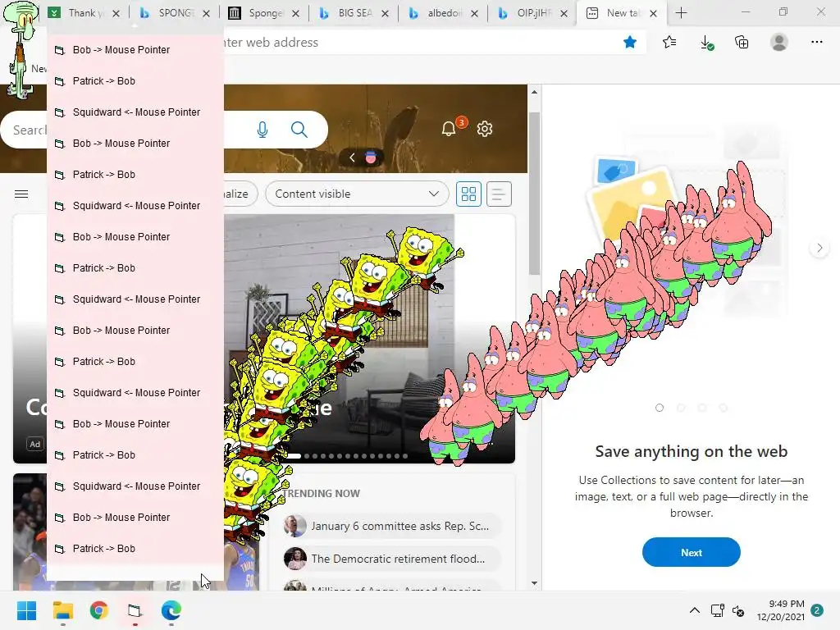Close the albedo tab
This screenshot has height=630, width=840.
[x=474, y=13]
